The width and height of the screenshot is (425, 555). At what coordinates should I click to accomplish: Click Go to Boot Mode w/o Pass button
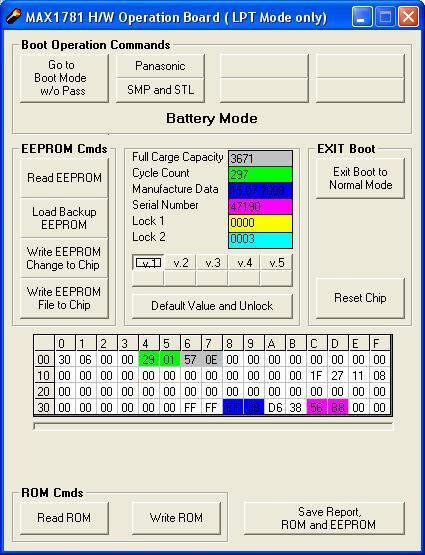64,78
